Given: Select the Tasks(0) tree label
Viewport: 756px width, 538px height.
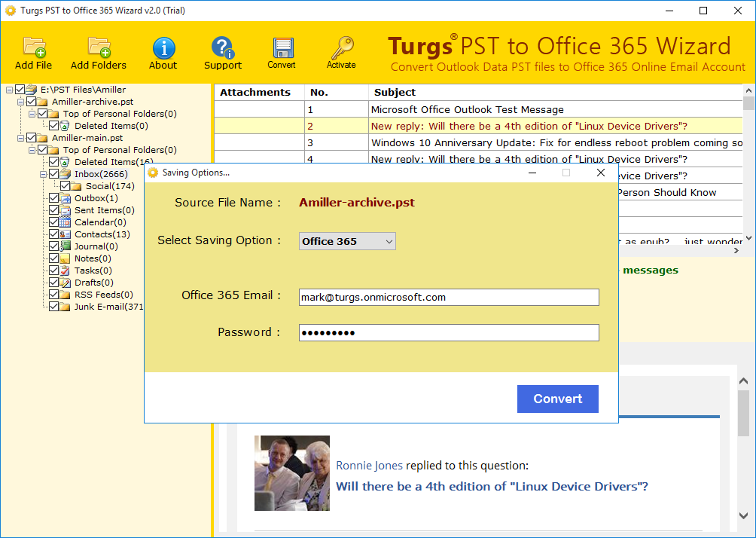Looking at the screenshot, I should click(93, 271).
